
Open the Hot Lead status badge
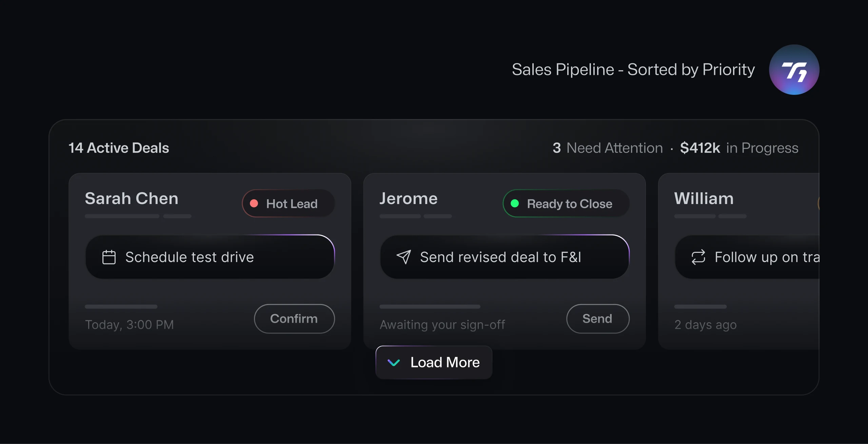coord(288,203)
